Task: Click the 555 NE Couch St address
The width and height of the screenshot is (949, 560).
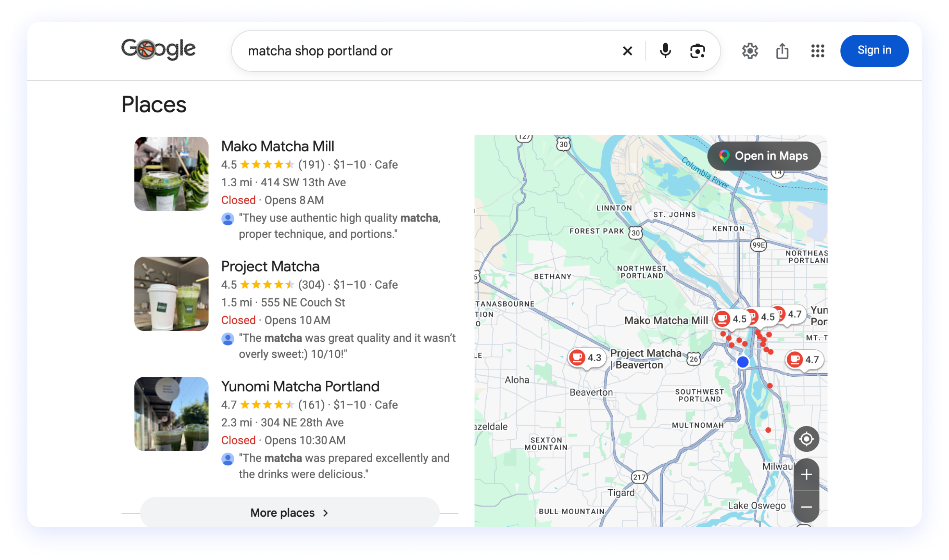Action: click(303, 303)
